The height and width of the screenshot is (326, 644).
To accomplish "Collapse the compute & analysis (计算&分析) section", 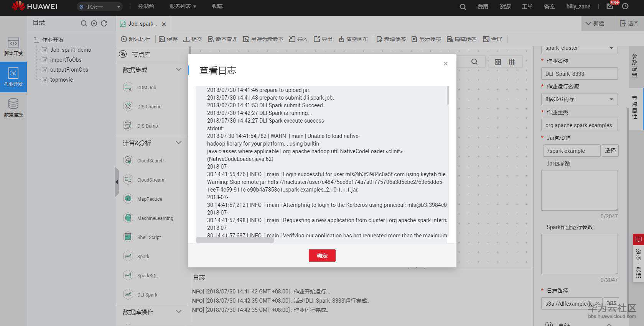I will 179,143.
